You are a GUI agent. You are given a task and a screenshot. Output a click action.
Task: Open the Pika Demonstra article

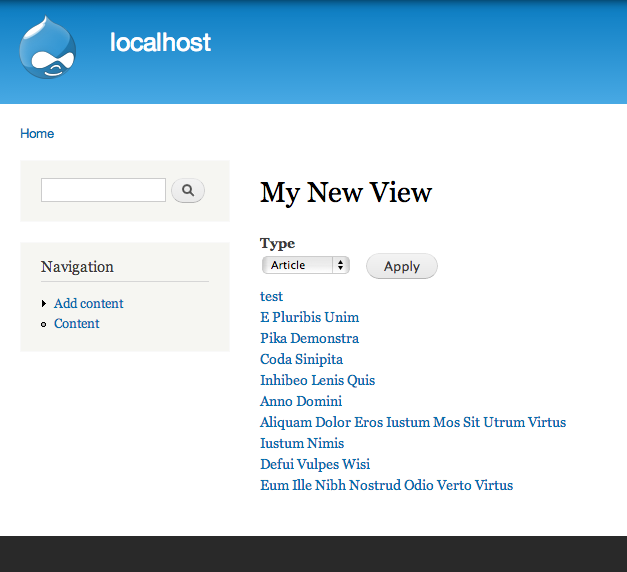310,338
